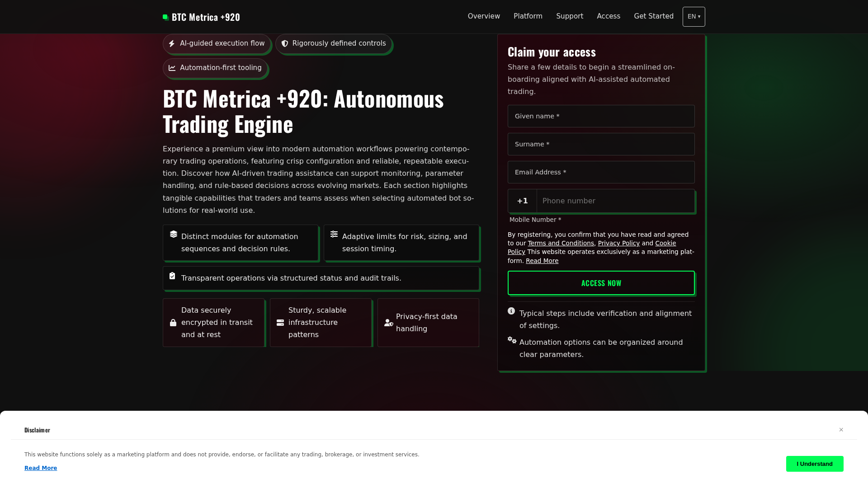Focus the Given name field
The width and height of the screenshot is (868, 488).
(601, 116)
